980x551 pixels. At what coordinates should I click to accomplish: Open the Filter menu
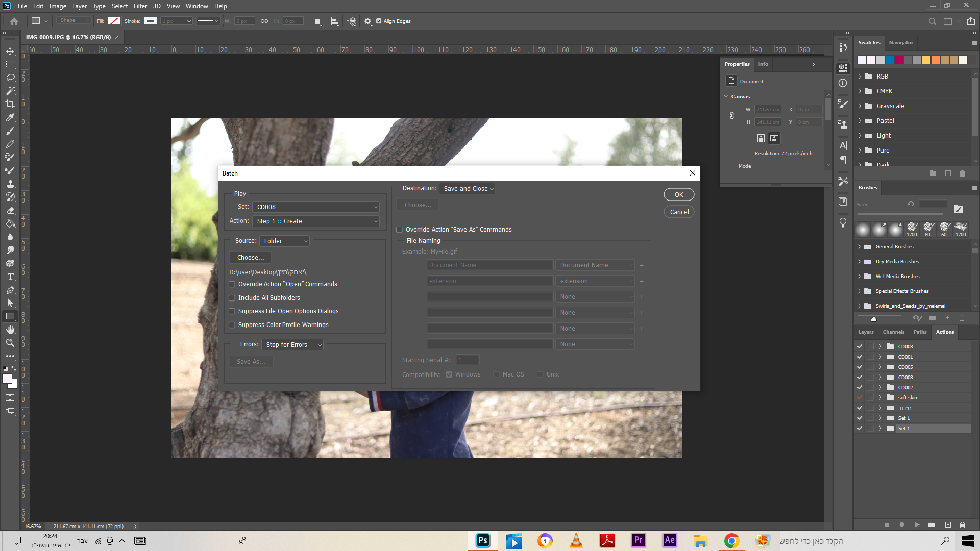coord(140,6)
